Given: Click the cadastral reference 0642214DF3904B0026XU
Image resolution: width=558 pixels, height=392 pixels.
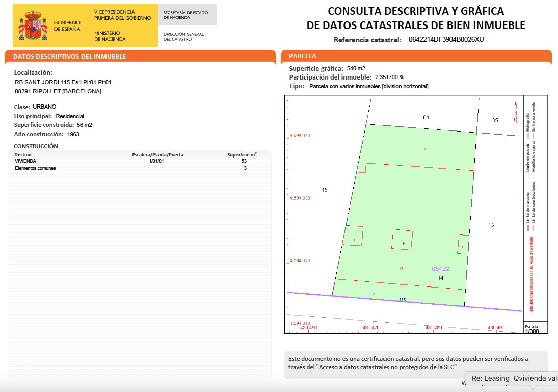Looking at the screenshot, I should coord(446,40).
